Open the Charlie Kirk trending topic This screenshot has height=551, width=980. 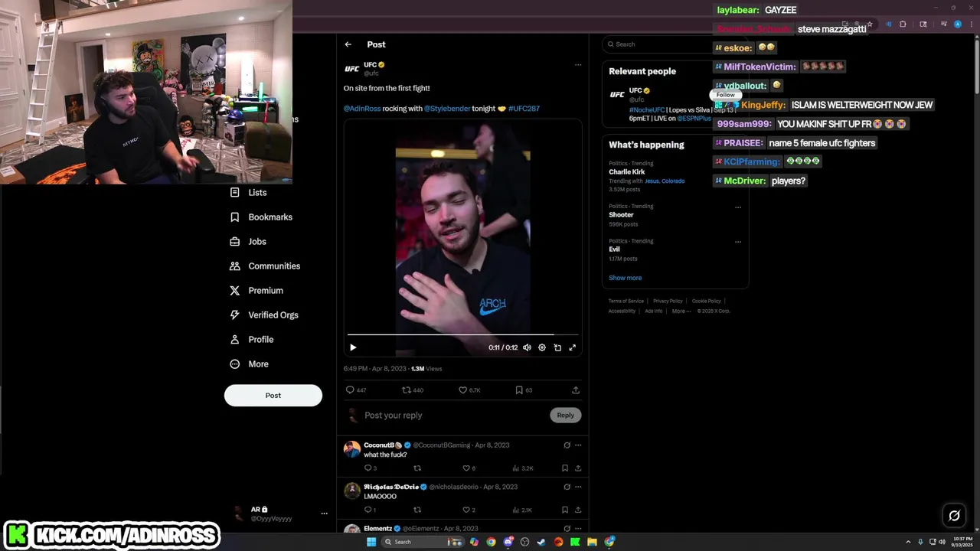(627, 172)
